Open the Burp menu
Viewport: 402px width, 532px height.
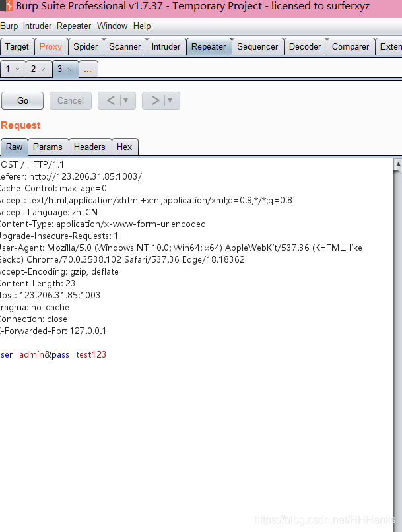point(9,26)
